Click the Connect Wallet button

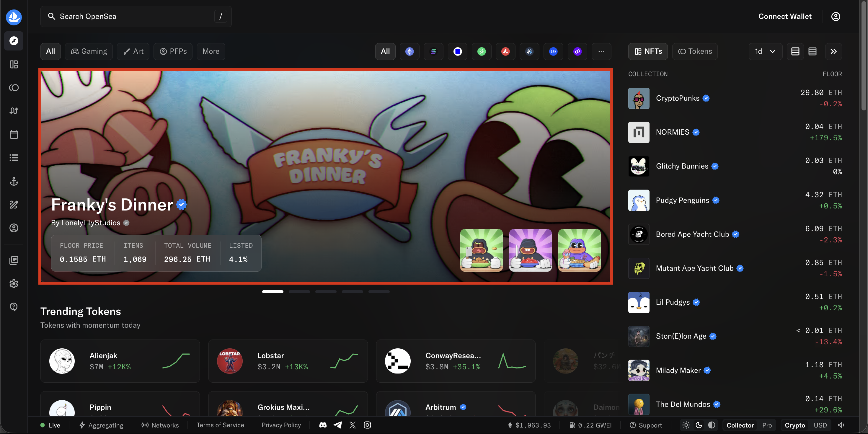point(785,16)
